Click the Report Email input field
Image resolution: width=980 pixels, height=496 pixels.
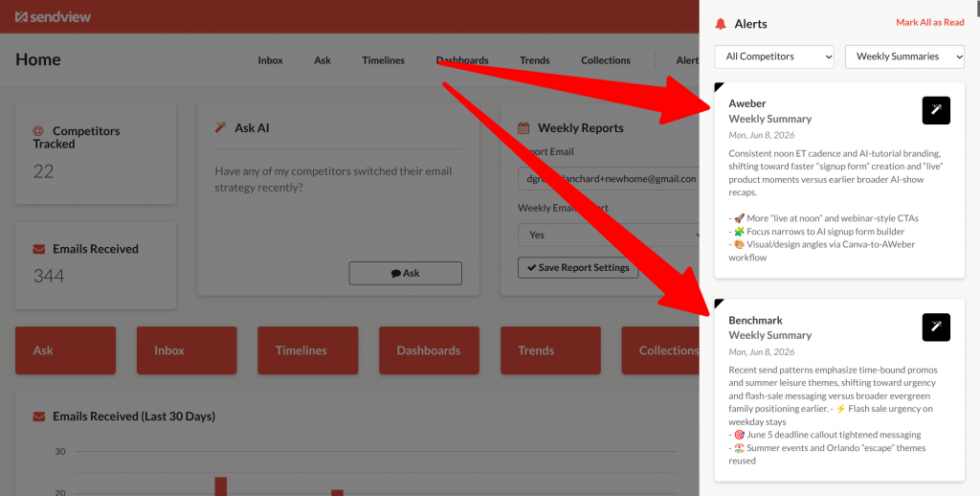click(x=608, y=179)
